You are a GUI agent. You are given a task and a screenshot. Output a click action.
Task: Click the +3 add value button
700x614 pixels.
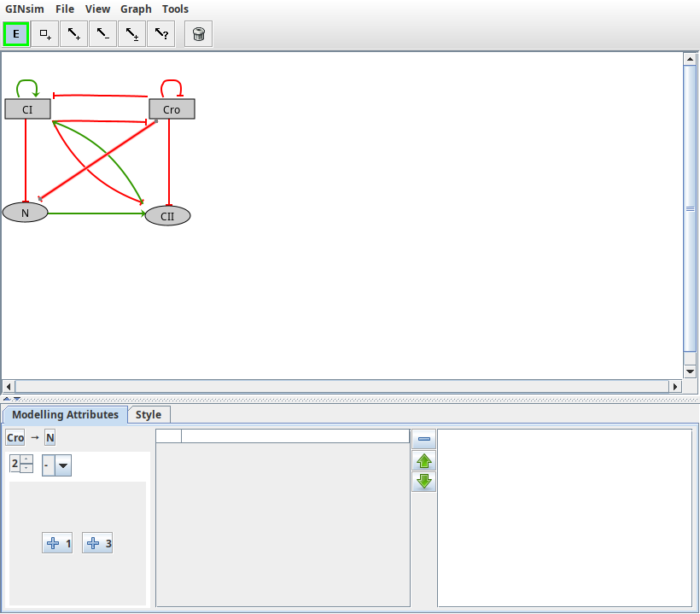coord(96,542)
